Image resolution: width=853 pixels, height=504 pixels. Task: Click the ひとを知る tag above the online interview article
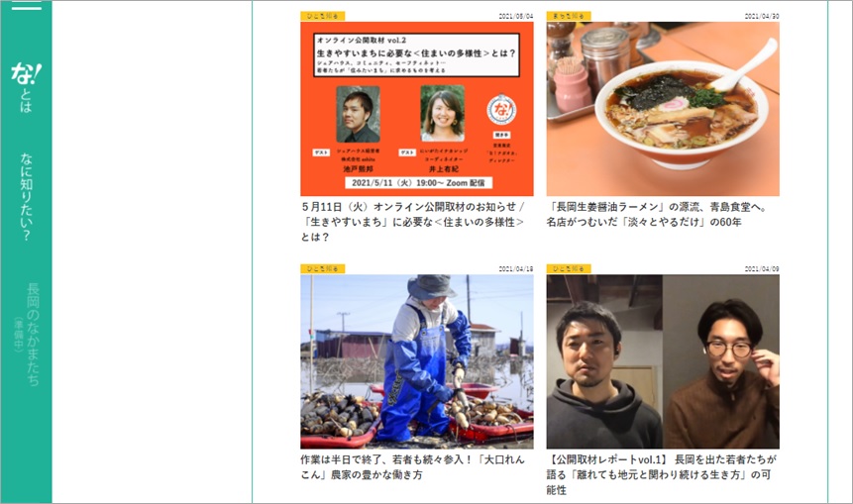pos(323,16)
